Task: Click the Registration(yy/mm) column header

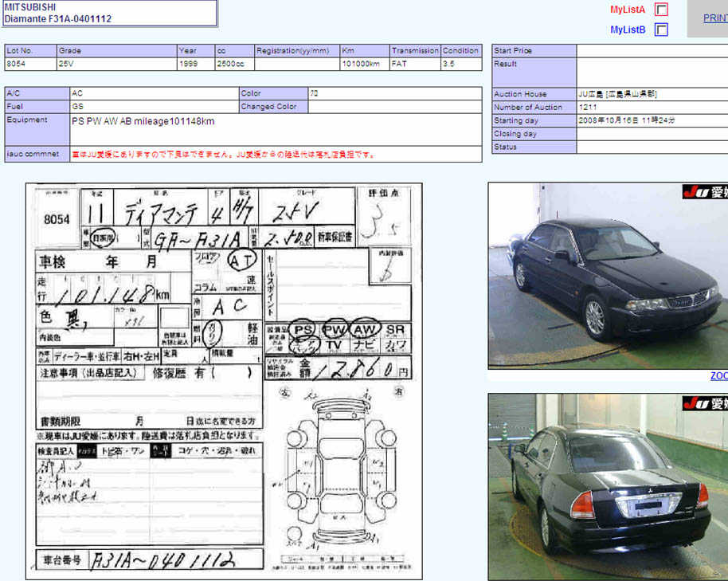Action: (x=297, y=51)
